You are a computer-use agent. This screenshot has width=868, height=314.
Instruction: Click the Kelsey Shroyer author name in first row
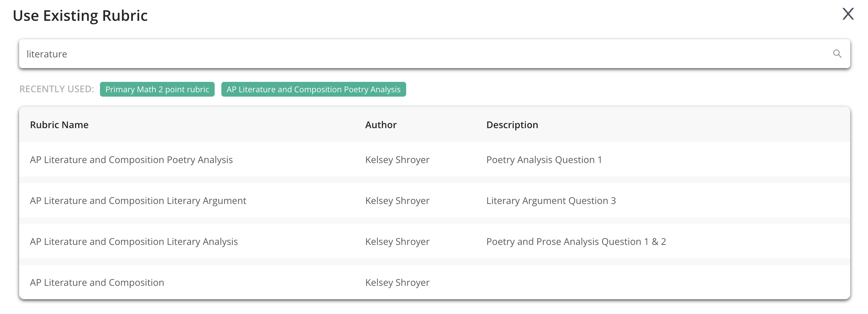coord(397,160)
